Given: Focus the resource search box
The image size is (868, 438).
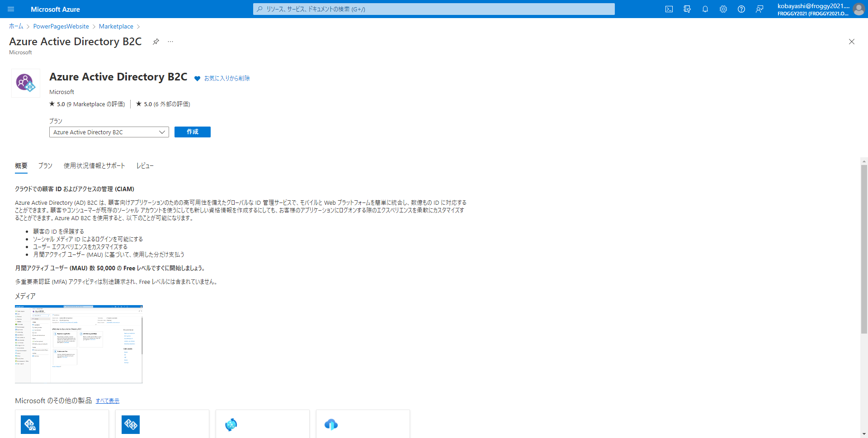Looking at the screenshot, I should (x=434, y=9).
